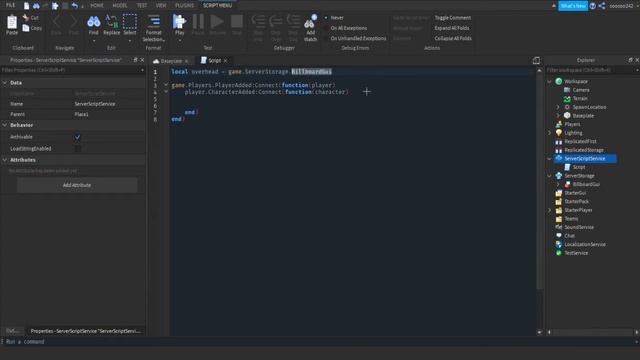Switch to the Baseplate editor tab

tap(171, 61)
